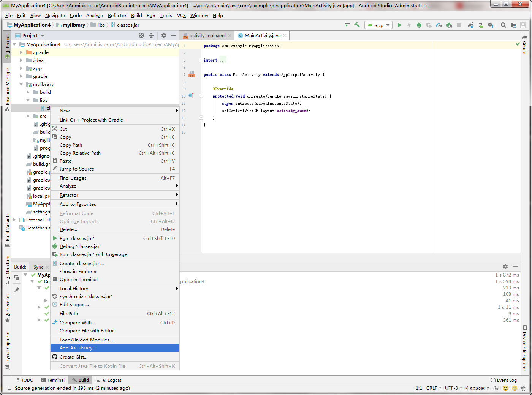Viewport: 532px width, 395px height.
Task: Click the 4 spaces indent selector
Action: [x=477, y=388]
